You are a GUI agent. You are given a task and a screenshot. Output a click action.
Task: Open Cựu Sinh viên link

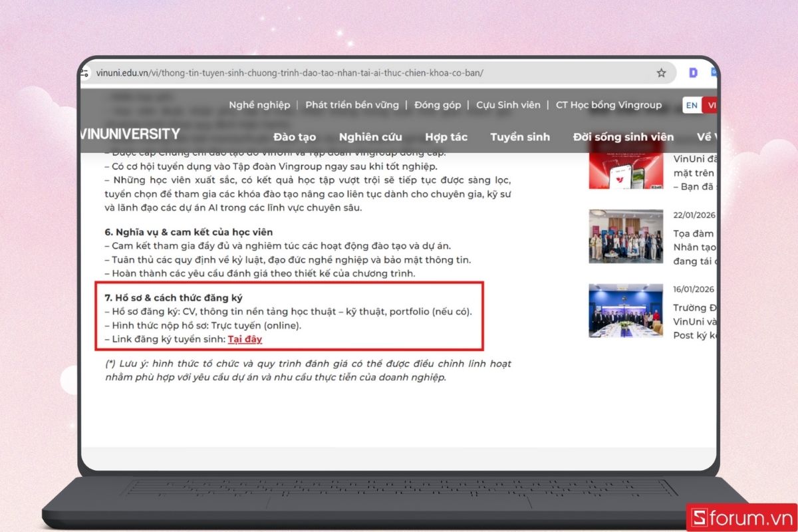coord(508,105)
